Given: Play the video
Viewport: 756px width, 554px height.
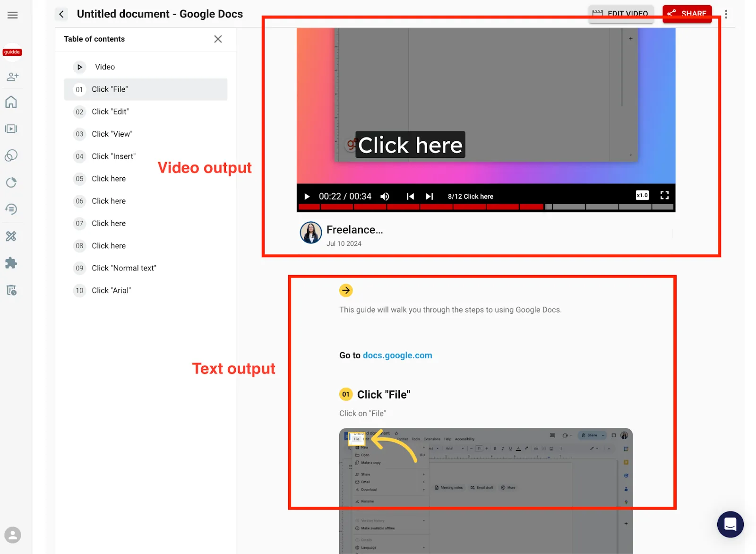Looking at the screenshot, I should pos(307,197).
